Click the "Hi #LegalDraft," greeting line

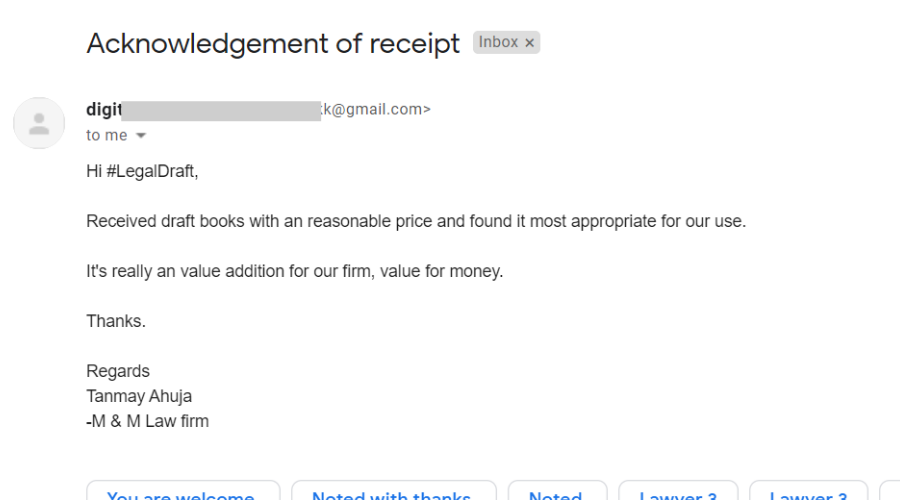(142, 171)
